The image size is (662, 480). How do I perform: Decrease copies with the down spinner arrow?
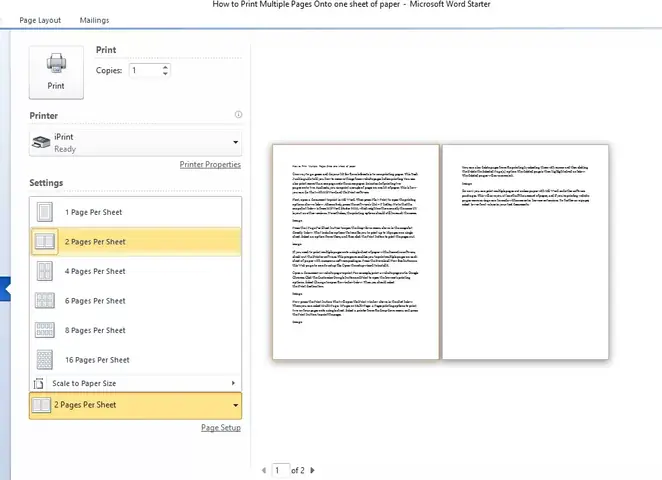[x=166, y=73]
